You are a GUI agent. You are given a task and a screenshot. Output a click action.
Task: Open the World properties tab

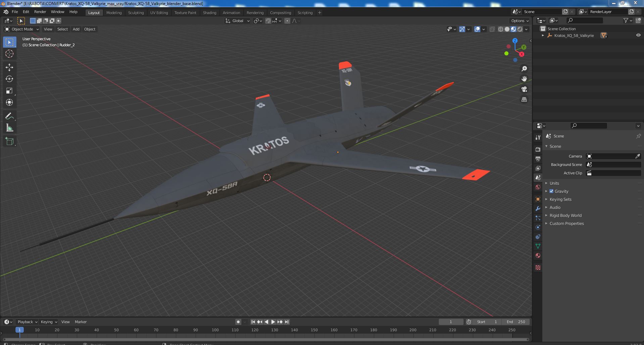(x=538, y=187)
